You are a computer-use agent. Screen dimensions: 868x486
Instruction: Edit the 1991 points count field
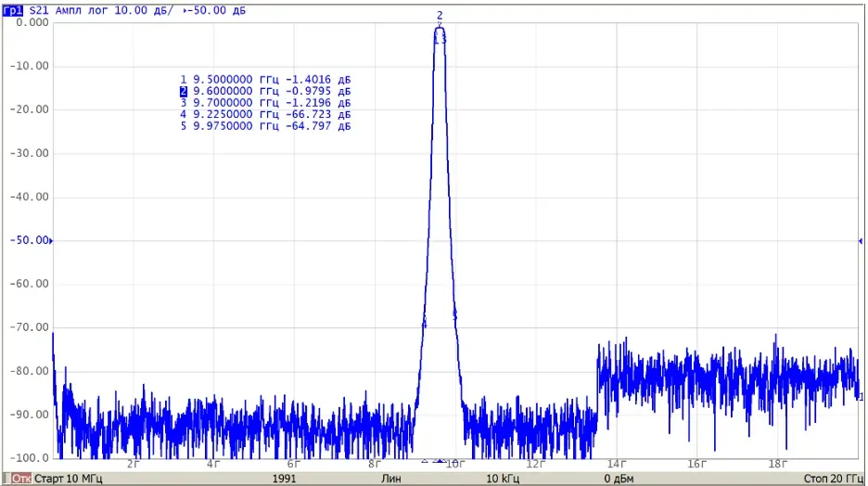tap(284, 479)
